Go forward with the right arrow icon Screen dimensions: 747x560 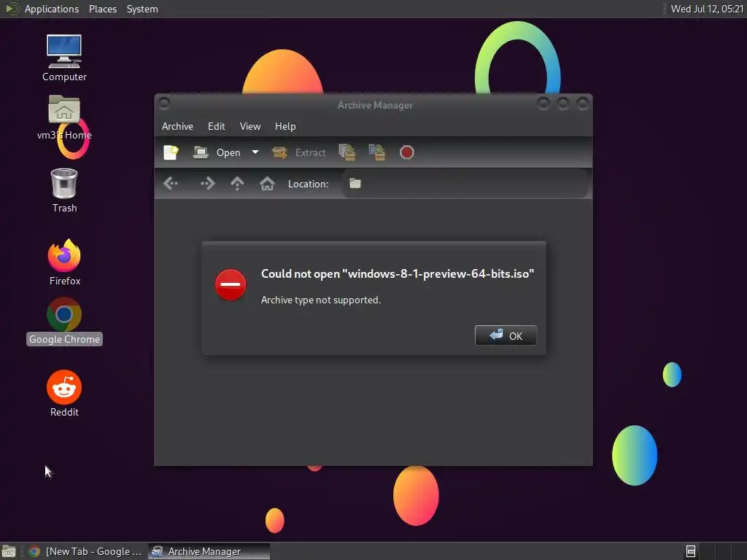tap(208, 183)
